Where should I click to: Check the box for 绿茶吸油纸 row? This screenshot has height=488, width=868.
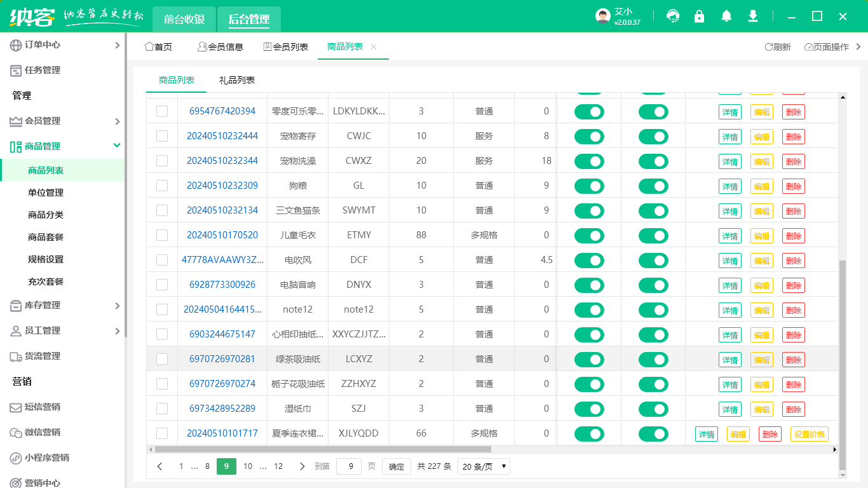tap(162, 359)
